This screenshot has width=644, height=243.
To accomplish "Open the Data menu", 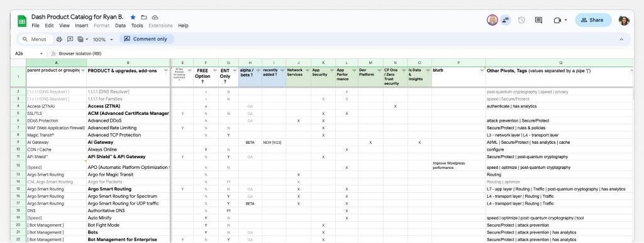I will click(120, 25).
